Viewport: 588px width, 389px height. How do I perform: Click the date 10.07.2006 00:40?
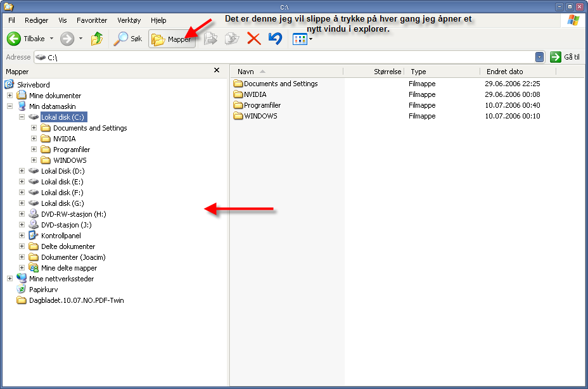coord(512,105)
